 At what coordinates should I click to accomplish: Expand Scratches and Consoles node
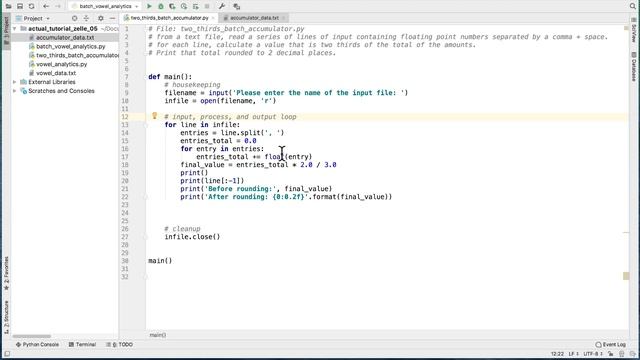tap(15, 91)
